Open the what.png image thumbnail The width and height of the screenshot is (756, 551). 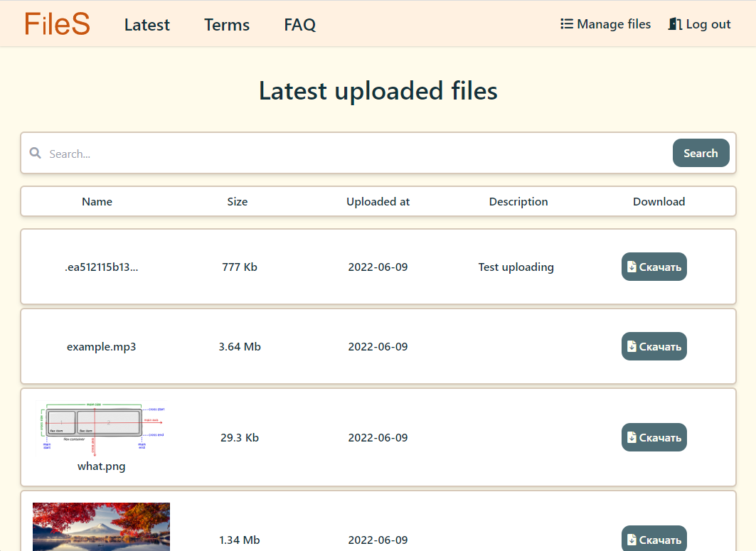tap(101, 427)
